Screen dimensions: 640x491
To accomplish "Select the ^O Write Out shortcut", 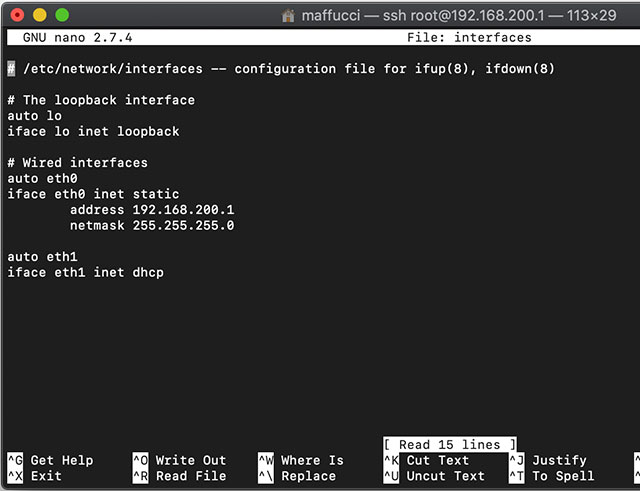I will [x=179, y=461].
